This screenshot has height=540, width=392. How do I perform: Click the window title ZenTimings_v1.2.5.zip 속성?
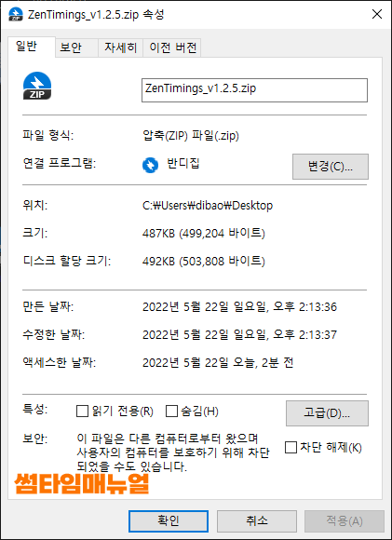(96, 15)
